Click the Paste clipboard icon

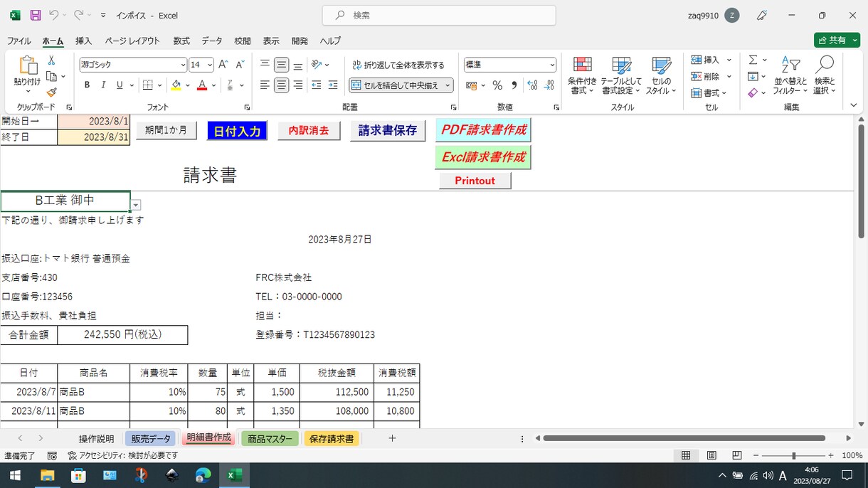tap(28, 65)
